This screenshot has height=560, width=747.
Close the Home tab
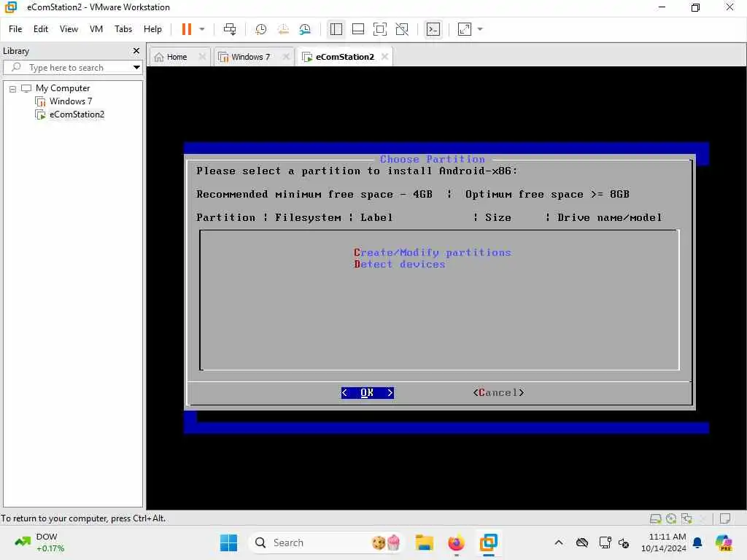click(x=202, y=56)
